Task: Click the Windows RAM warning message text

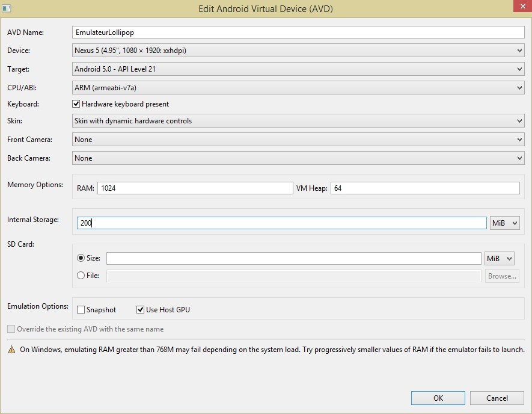Action: tap(272, 350)
